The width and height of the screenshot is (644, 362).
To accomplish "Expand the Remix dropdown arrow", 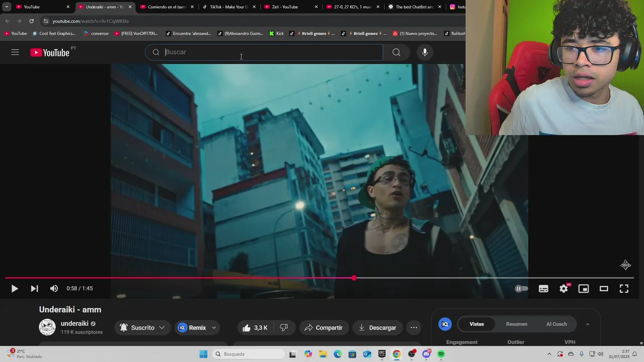I will 214,328.
